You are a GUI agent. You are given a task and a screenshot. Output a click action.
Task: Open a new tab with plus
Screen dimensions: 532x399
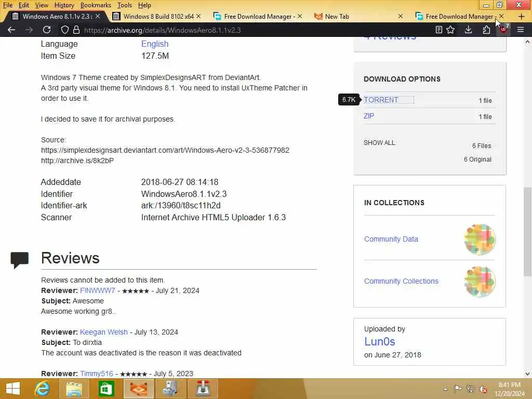522,16
